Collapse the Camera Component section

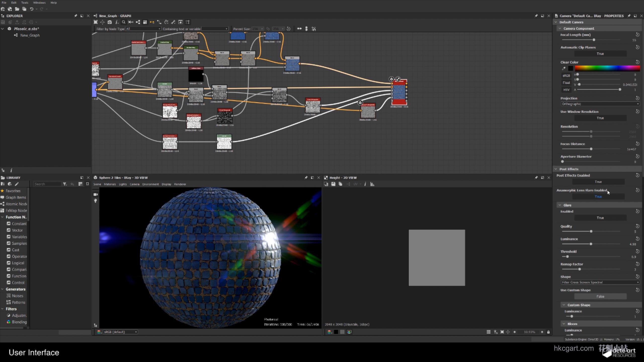tap(560, 28)
